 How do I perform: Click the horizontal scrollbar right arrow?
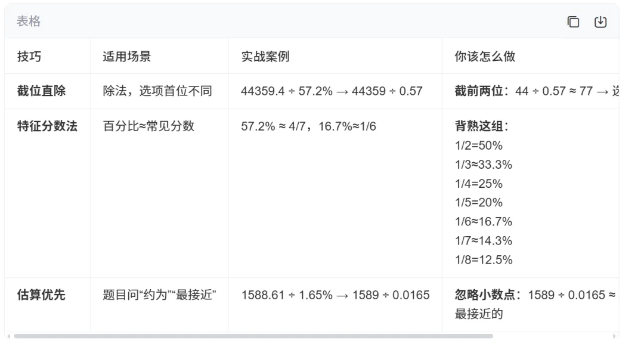[x=614, y=336]
